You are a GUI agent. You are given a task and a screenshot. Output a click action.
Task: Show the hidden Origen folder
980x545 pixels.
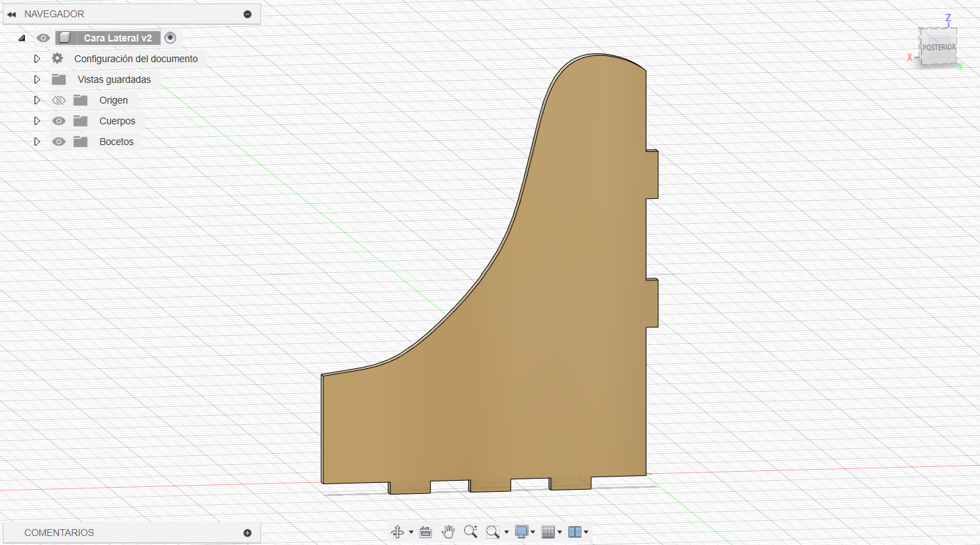[59, 100]
